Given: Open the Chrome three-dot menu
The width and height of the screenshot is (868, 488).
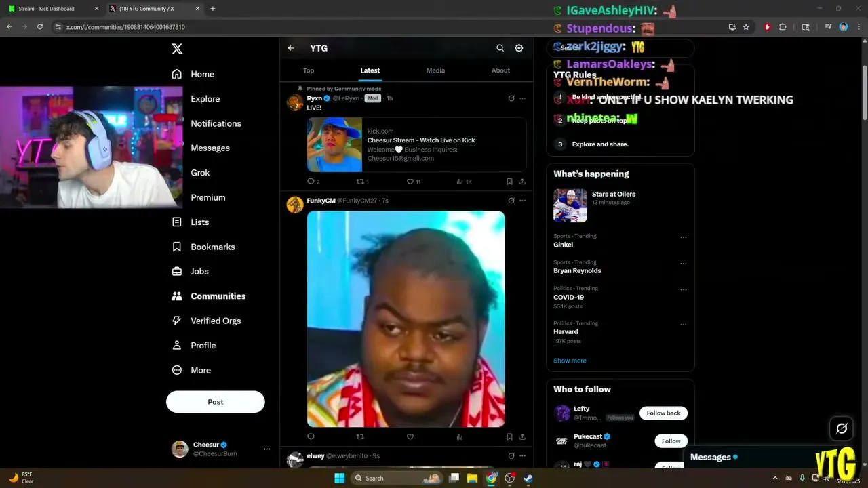Looking at the screenshot, I should (x=858, y=27).
